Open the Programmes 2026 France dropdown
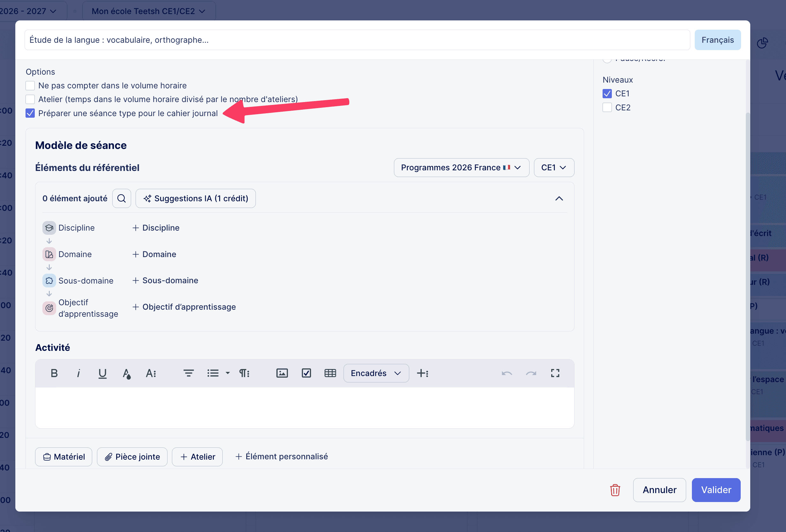This screenshot has height=532, width=786. 461,168
